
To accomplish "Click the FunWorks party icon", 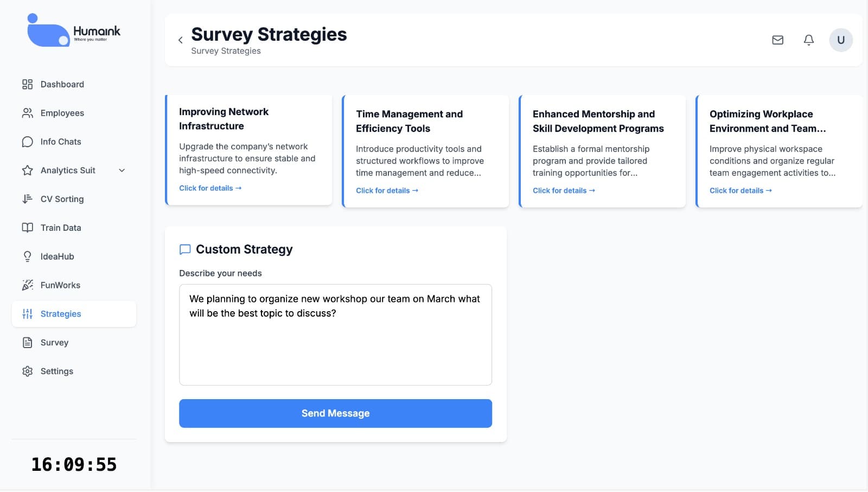I will pyautogui.click(x=27, y=285).
